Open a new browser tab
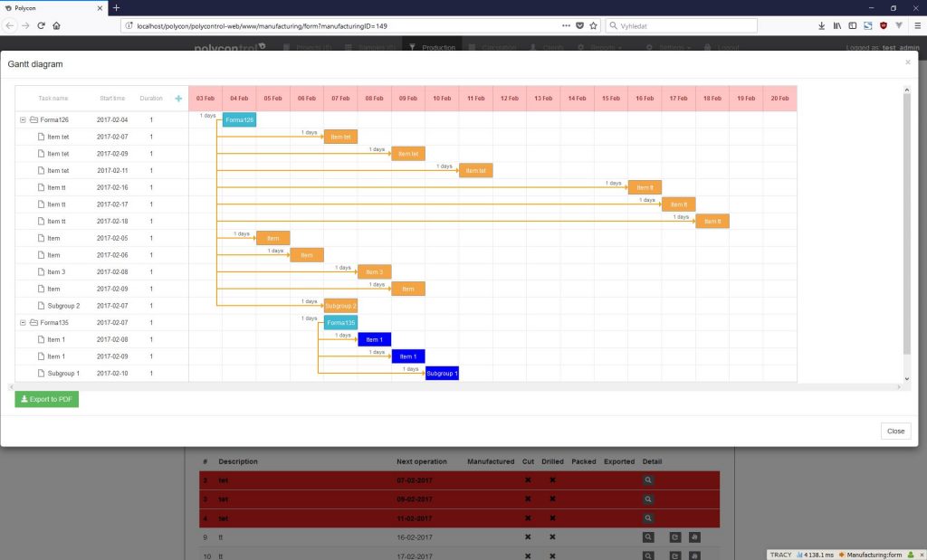Screen dimensions: 927x560 point(116,7)
